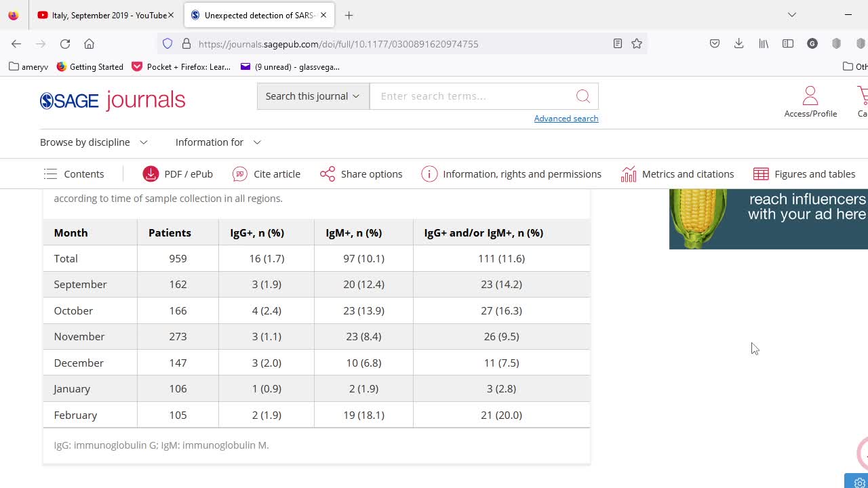Viewport: 868px width, 488px height.
Task: Click October row value 27 (16.3)
Action: [501, 310]
